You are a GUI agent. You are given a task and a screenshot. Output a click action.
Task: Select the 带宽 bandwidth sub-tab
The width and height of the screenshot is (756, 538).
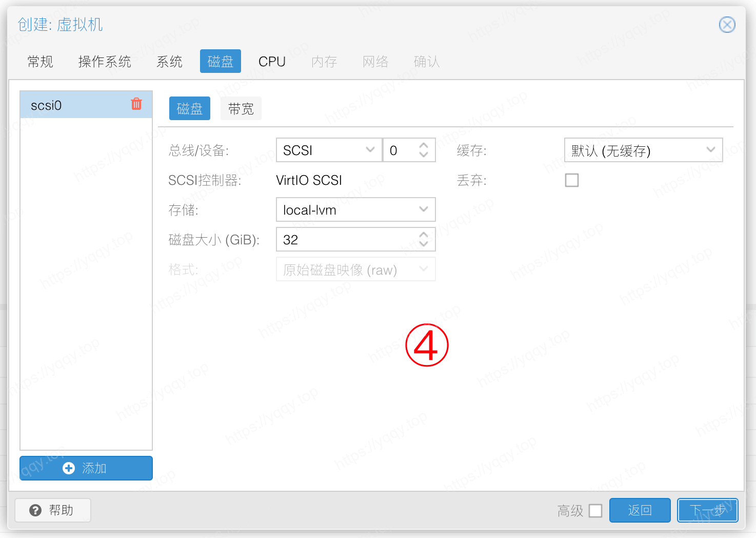(x=241, y=109)
